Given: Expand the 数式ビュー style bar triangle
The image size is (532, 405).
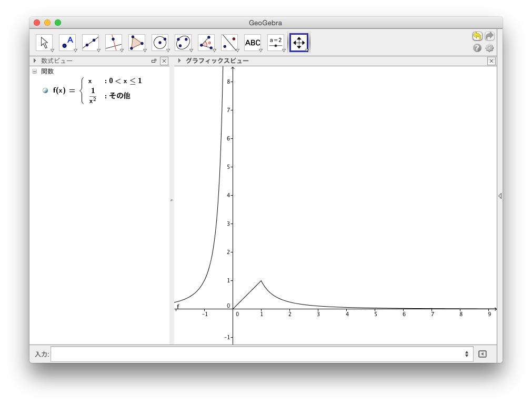Looking at the screenshot, I should pos(35,60).
